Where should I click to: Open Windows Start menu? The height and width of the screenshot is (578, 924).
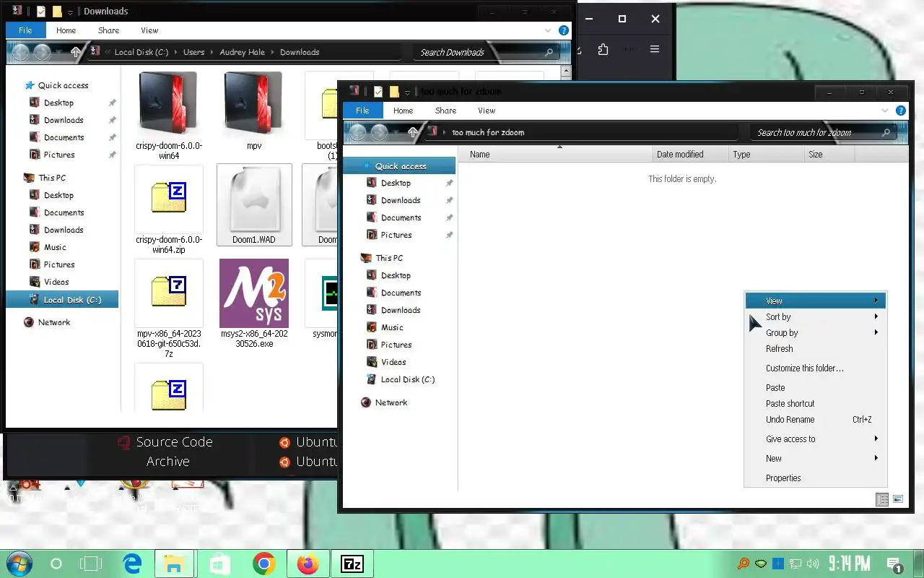click(x=19, y=564)
